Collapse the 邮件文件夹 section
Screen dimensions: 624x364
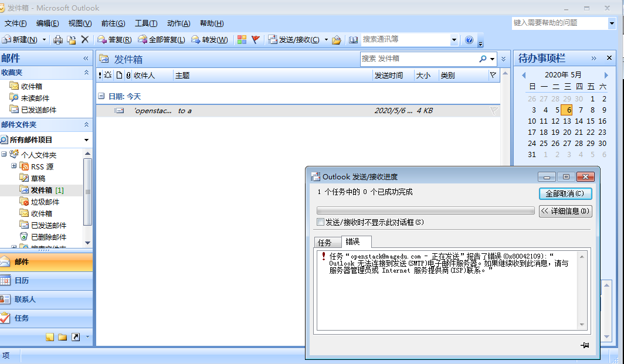(x=86, y=124)
